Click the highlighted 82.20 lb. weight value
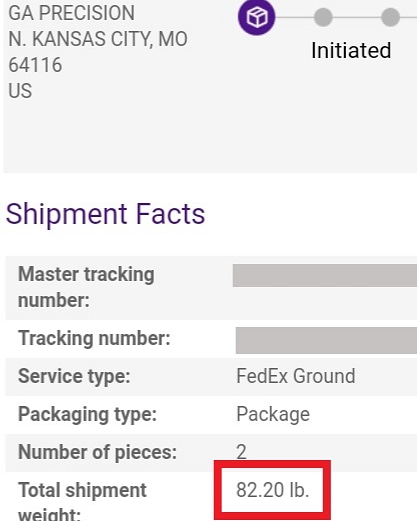 [x=273, y=490]
